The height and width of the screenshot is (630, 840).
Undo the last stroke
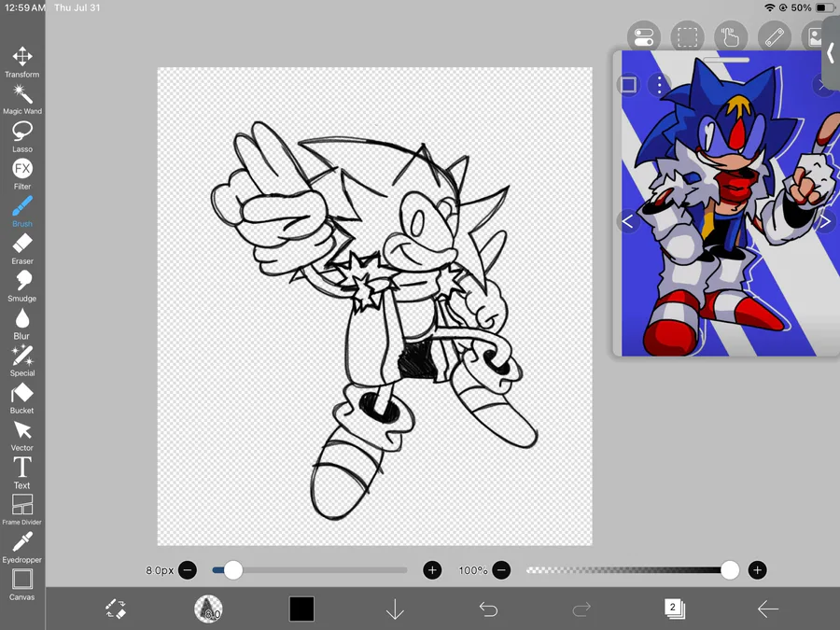tap(488, 609)
